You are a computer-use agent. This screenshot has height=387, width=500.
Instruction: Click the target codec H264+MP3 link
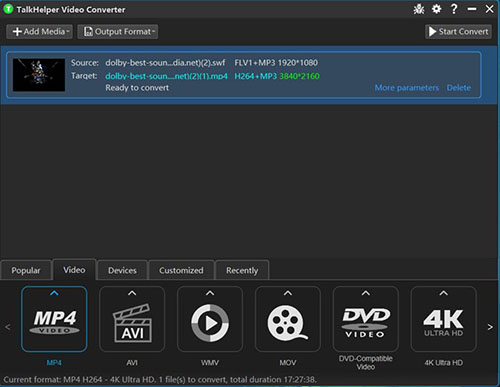256,76
